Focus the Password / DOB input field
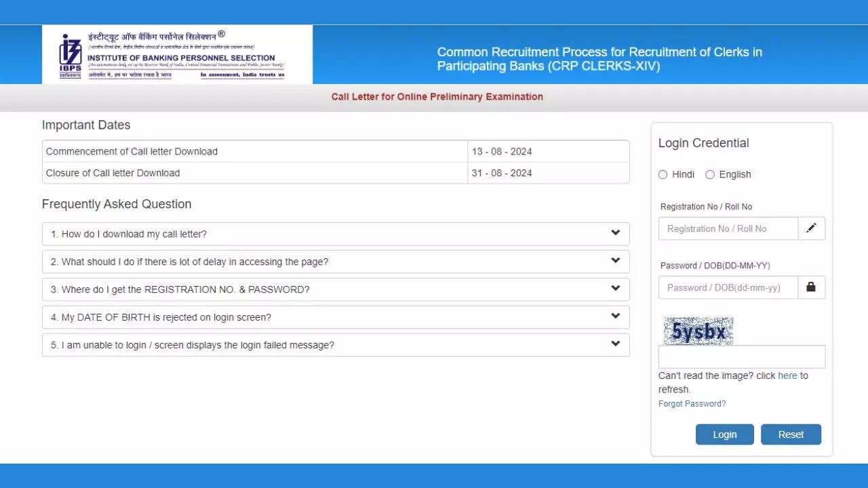 tap(728, 287)
